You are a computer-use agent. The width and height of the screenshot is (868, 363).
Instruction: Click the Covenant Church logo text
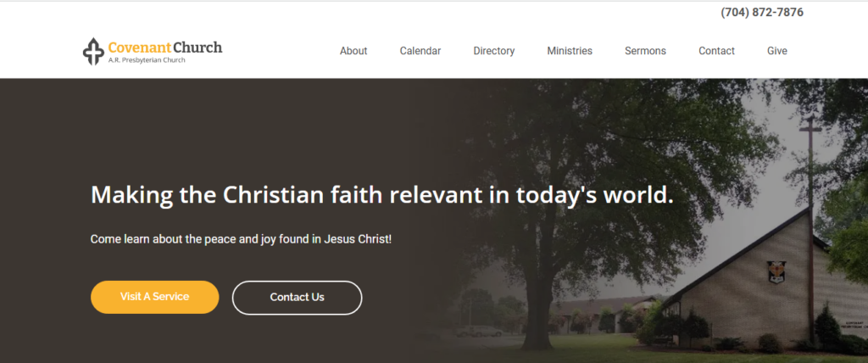coord(165,47)
